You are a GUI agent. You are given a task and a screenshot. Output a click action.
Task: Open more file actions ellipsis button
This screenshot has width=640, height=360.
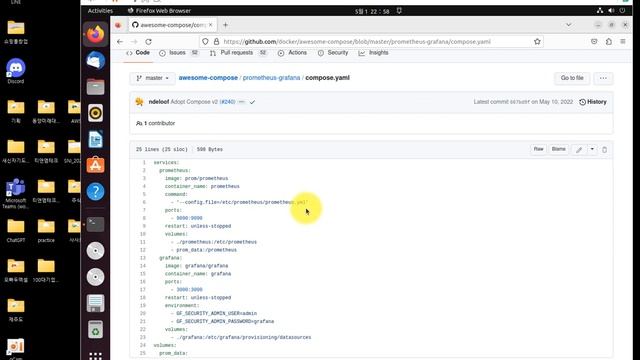(603, 78)
